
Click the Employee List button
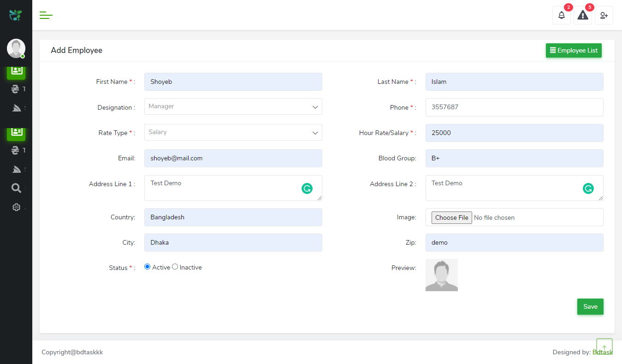coord(574,50)
